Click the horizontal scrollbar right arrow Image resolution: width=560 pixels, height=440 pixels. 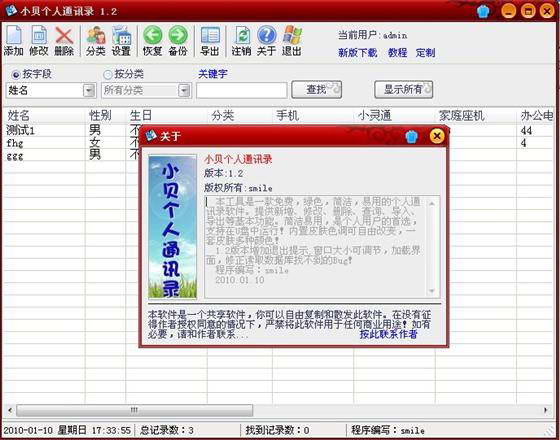coord(545,410)
